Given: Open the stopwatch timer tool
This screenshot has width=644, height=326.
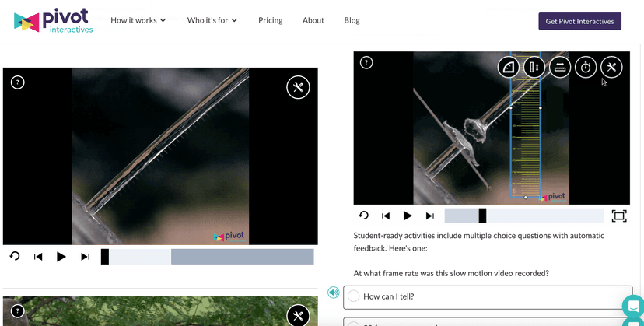Looking at the screenshot, I should click(x=586, y=68).
